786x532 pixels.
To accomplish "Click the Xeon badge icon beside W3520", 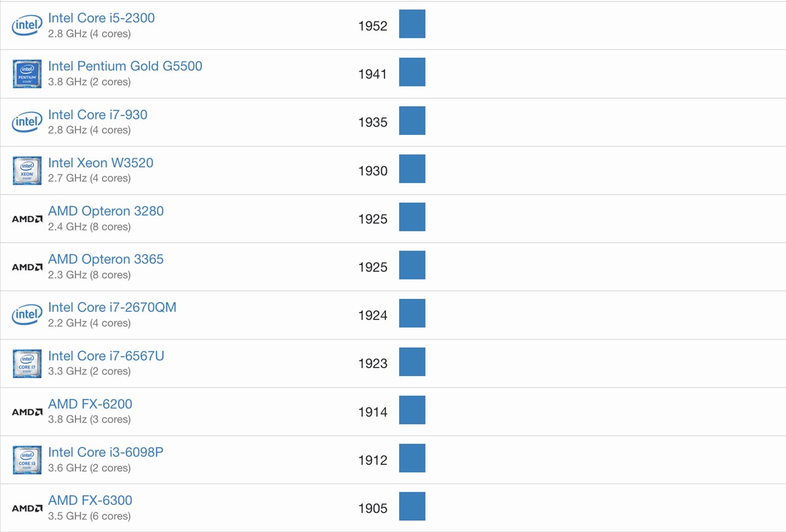I will 27,171.
